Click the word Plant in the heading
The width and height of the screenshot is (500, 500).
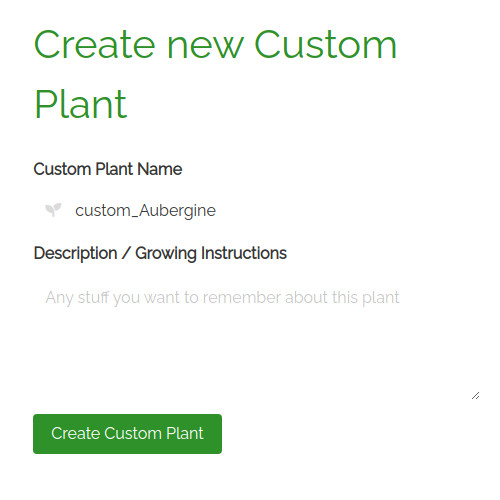[x=81, y=104]
